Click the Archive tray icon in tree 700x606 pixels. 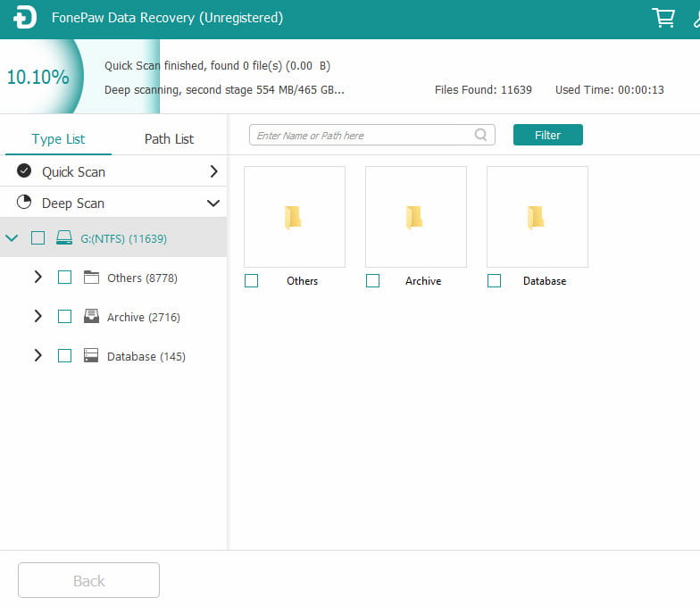click(91, 317)
